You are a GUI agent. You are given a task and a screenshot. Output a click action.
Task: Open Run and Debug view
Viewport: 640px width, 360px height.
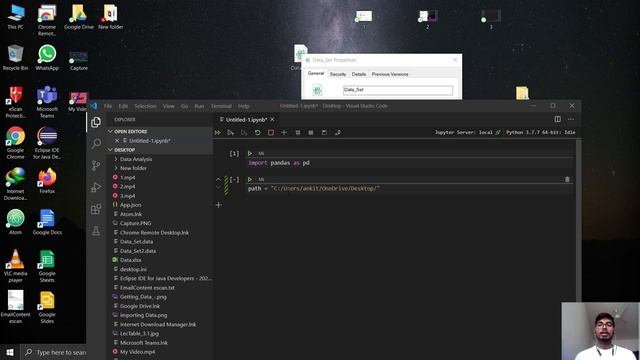point(96,187)
